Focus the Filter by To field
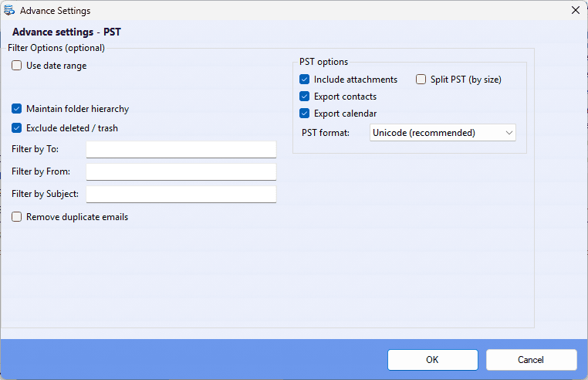Viewport: 588px width, 380px height. (x=181, y=149)
